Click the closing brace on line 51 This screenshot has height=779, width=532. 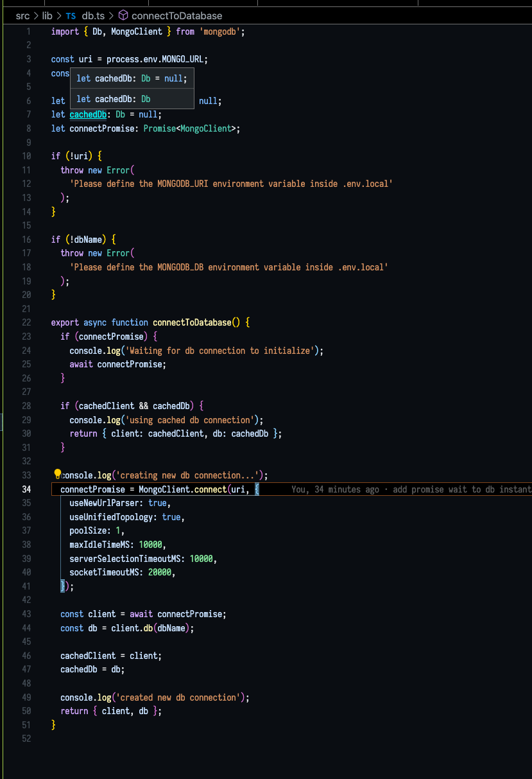point(54,724)
